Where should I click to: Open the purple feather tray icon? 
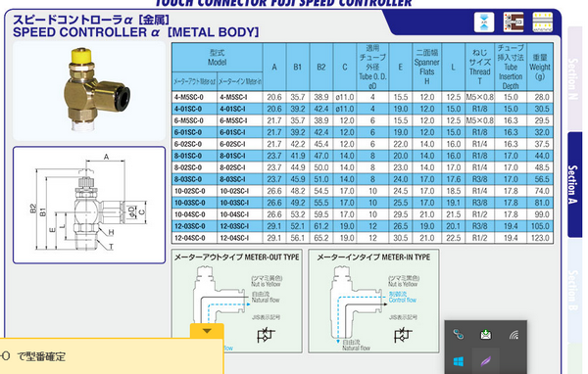[x=486, y=361]
